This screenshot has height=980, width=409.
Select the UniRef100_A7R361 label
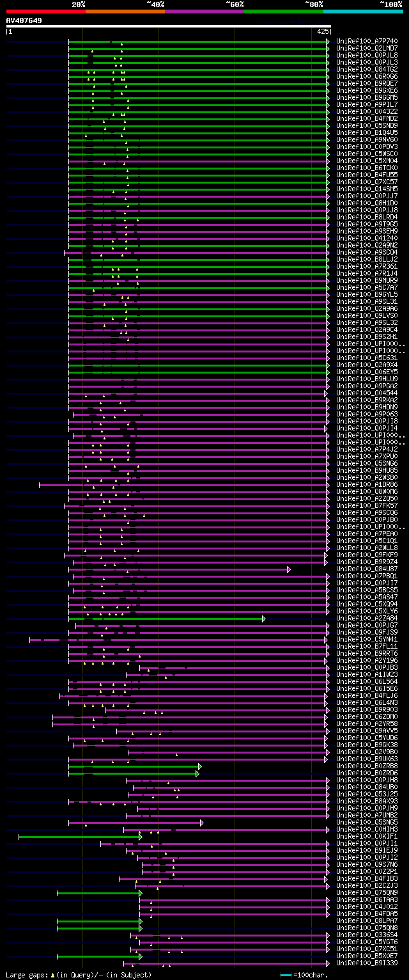(367, 267)
